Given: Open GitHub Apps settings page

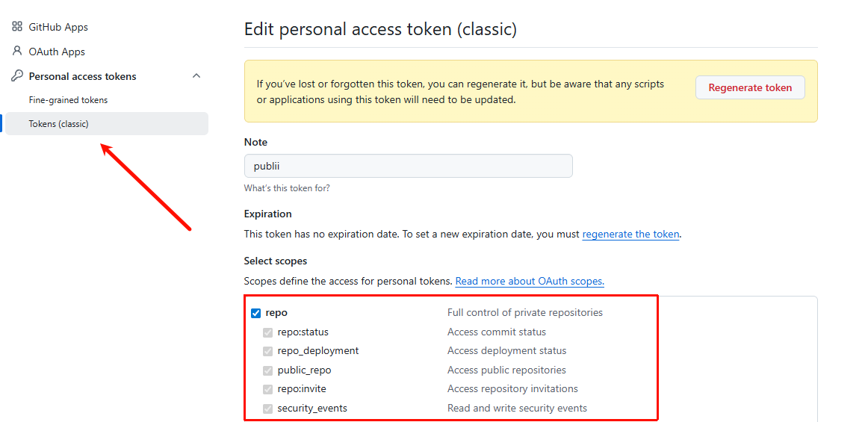Looking at the screenshot, I should point(58,27).
